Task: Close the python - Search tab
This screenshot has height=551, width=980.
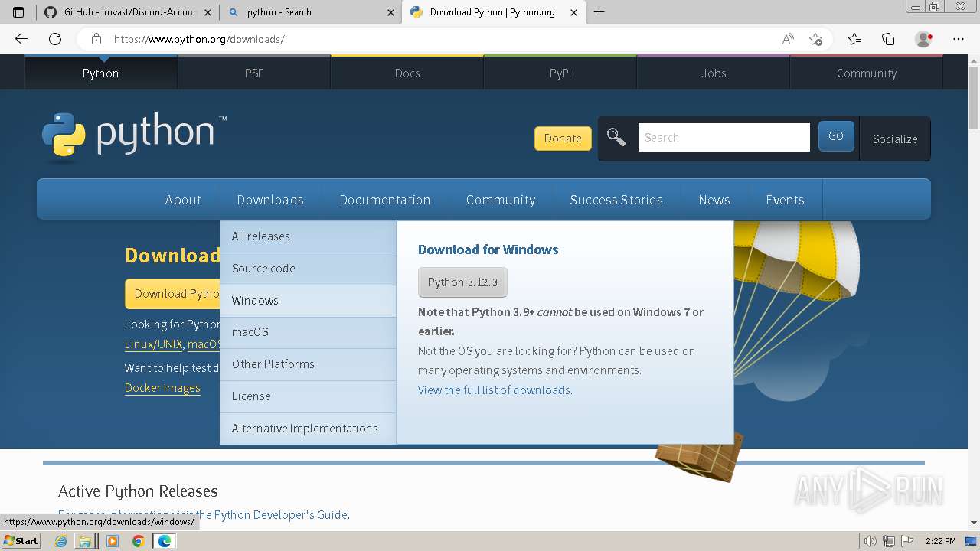Action: pyautogui.click(x=390, y=12)
